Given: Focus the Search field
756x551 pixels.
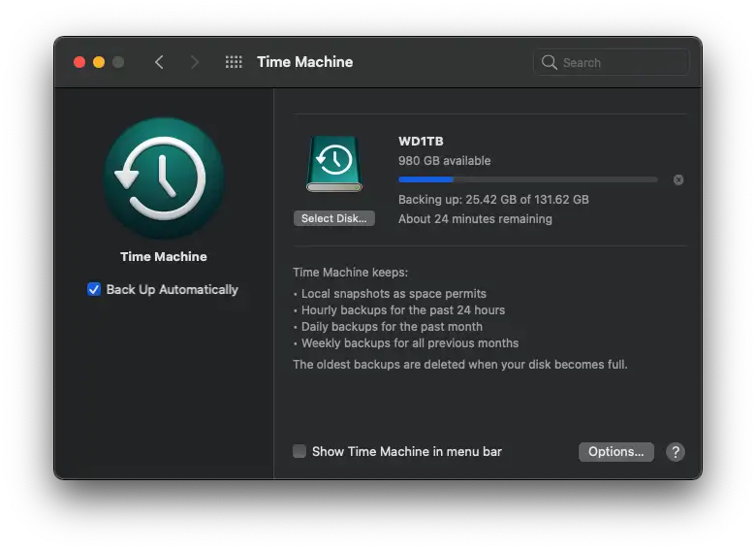Looking at the screenshot, I should (x=612, y=62).
